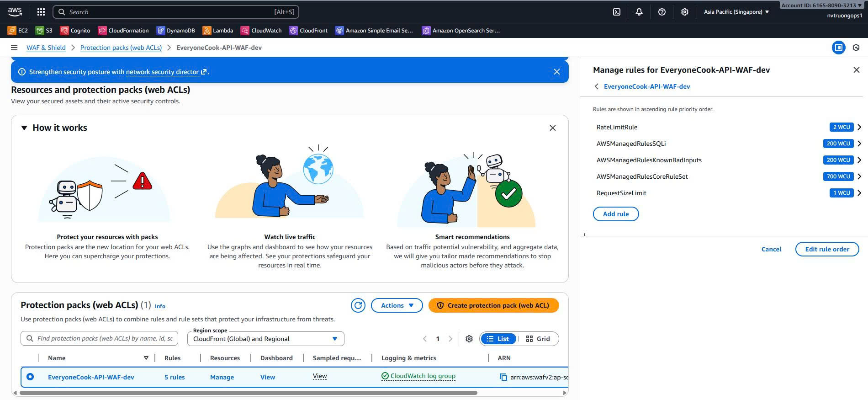
Task: Click the Edit rule order button
Action: click(x=827, y=249)
